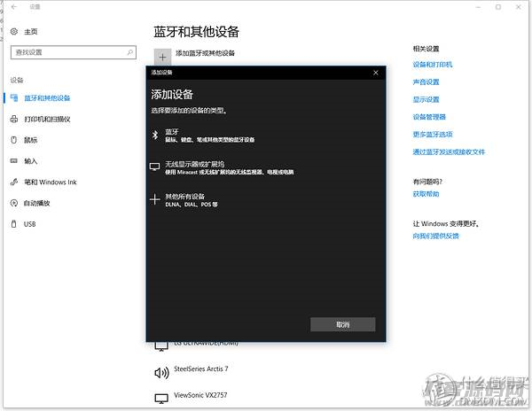Click the wireless display monitor icon
532x411 pixels.
(154, 167)
